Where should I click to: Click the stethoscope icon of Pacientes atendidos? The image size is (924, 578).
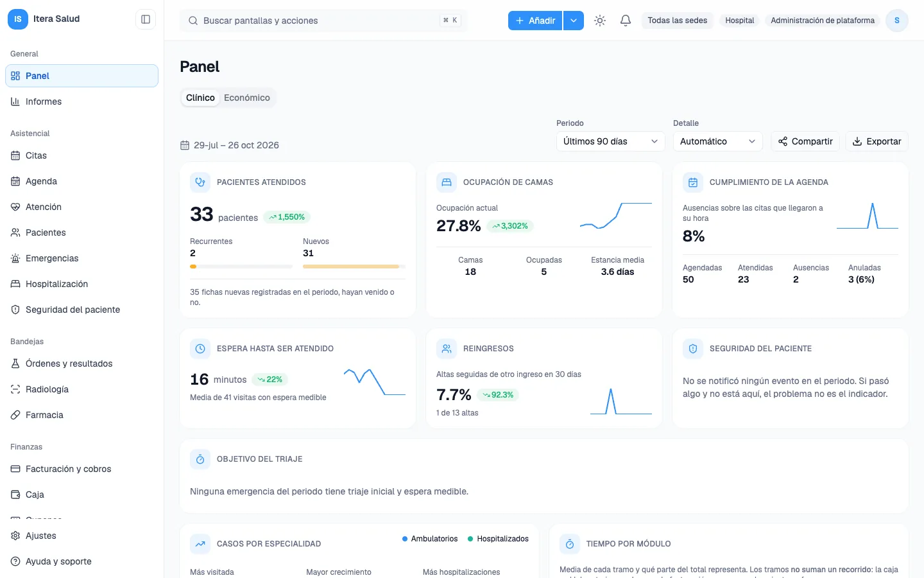coord(200,182)
